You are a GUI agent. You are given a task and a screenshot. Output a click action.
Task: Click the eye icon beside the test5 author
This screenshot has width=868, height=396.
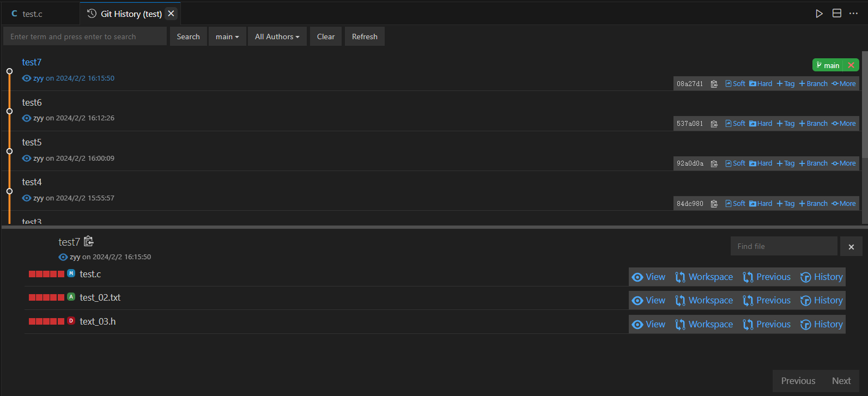click(26, 159)
